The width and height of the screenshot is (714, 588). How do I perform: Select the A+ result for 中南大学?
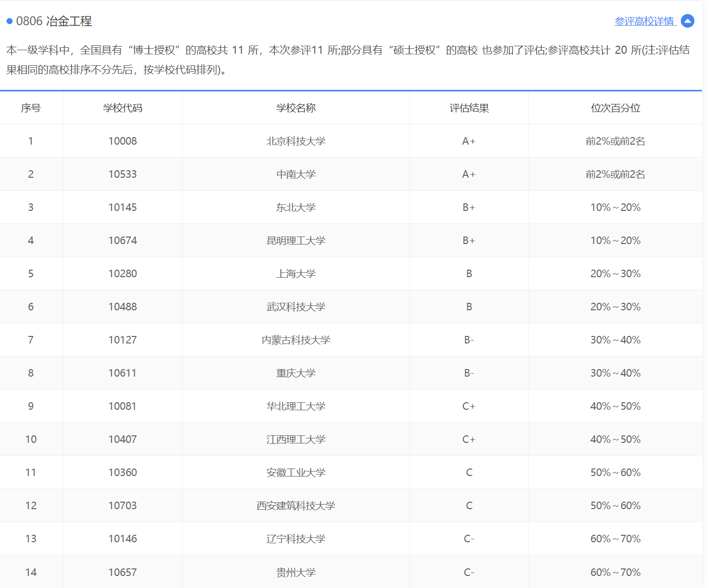[468, 174]
